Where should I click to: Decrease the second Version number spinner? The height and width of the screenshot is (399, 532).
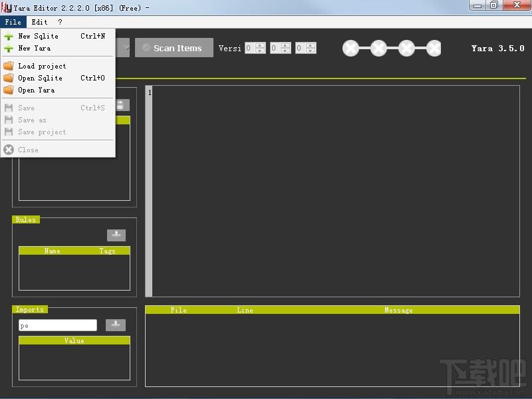286,51
